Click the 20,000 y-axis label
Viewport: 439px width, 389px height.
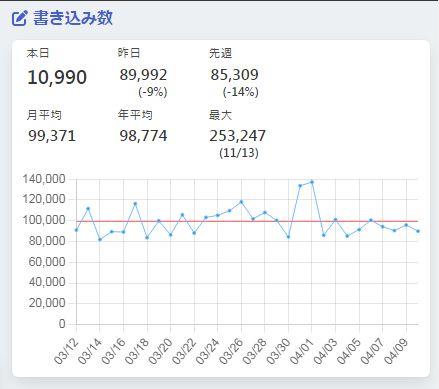pyautogui.click(x=46, y=303)
